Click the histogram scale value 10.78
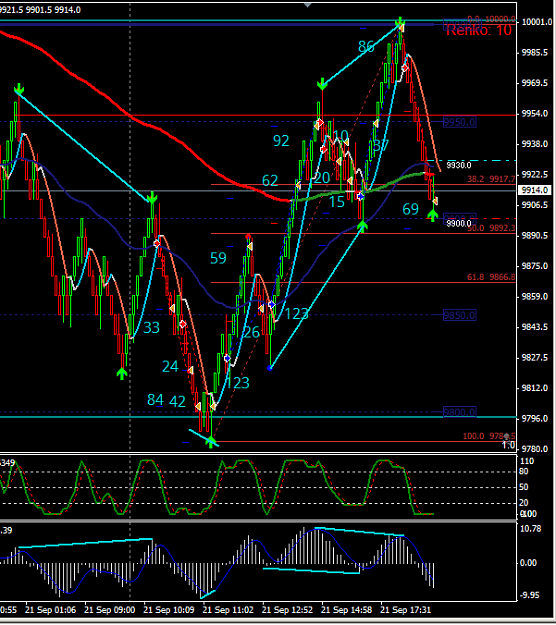This screenshot has width=556, height=625. pyautogui.click(x=531, y=529)
